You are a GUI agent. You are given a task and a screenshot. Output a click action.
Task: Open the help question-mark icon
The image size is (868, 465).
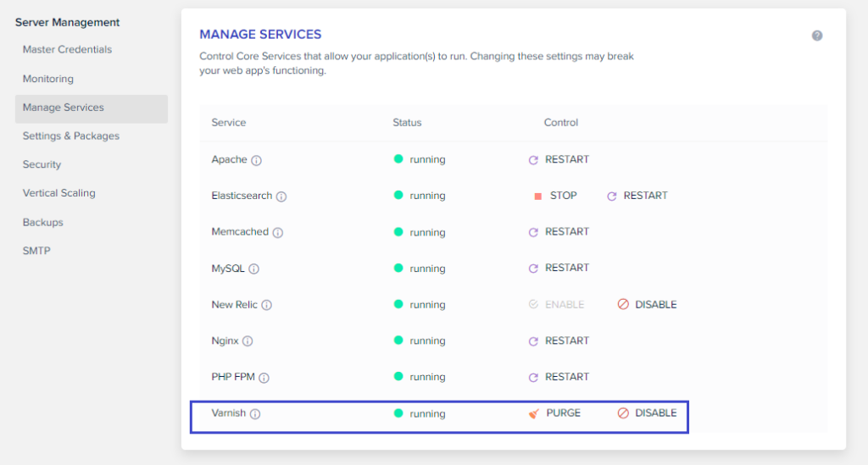coord(817,36)
